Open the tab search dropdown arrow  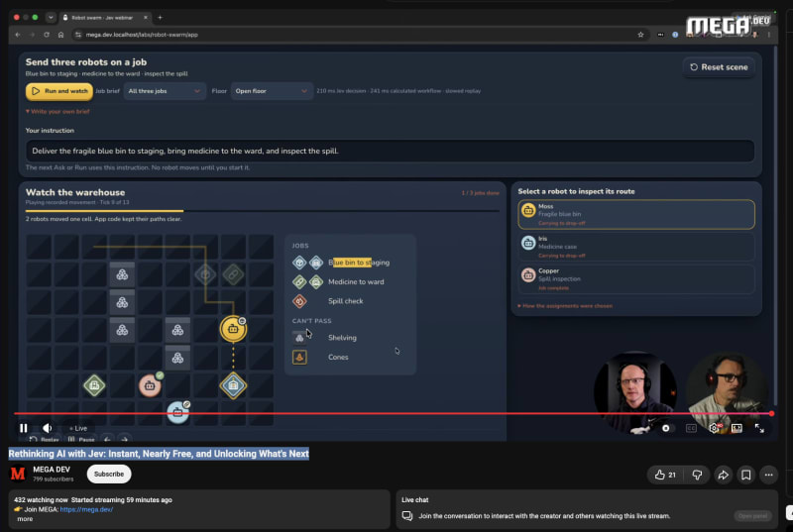[x=51, y=17]
